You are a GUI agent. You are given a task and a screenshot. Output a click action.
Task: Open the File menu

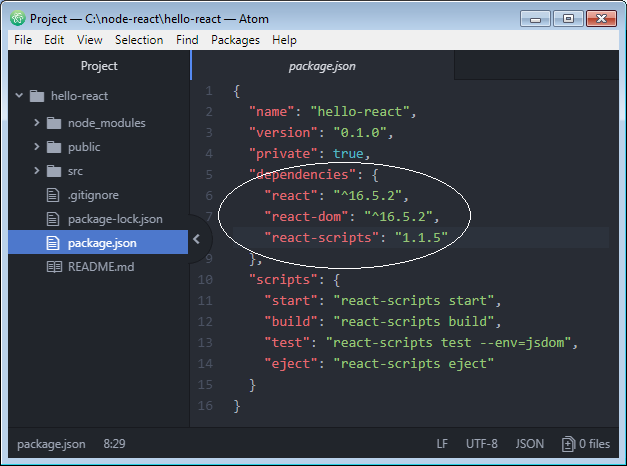pos(23,40)
